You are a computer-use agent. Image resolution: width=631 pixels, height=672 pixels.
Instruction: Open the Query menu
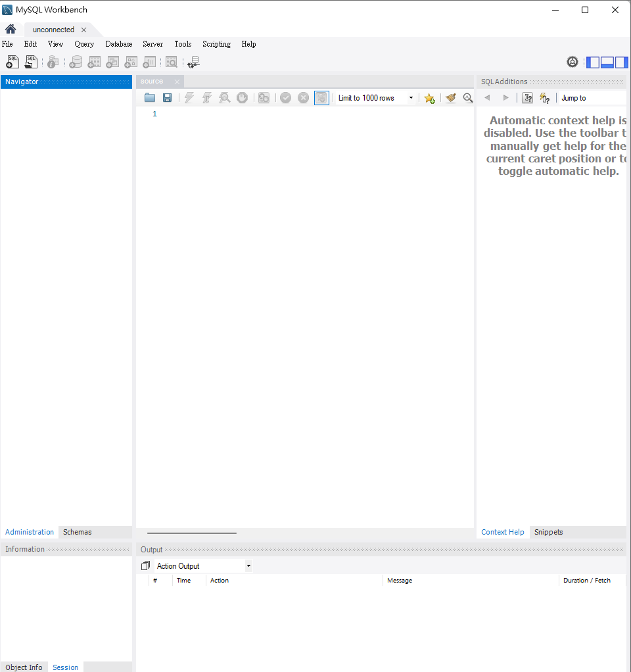[x=84, y=43]
